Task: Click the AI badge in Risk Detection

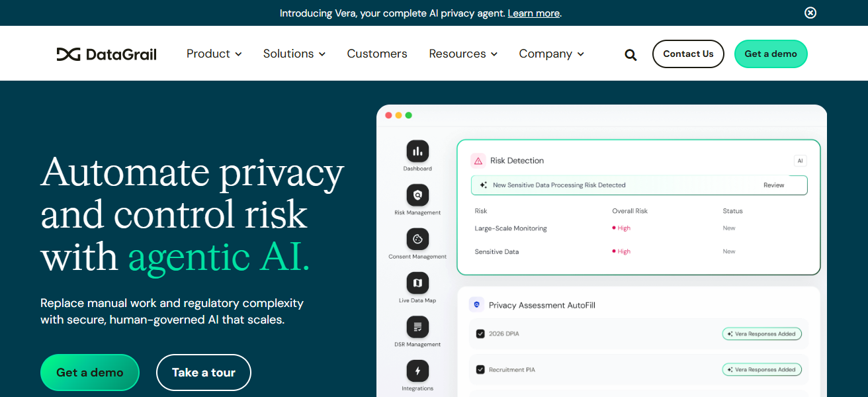Action: click(800, 161)
